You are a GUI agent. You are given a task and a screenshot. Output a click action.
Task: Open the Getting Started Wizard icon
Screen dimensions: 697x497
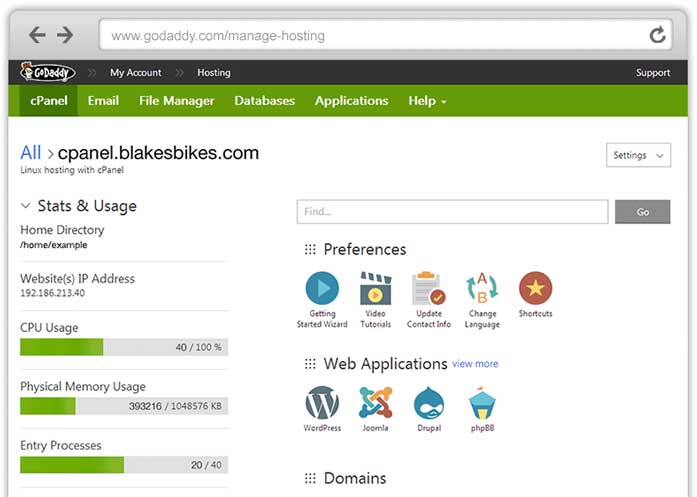(x=322, y=289)
